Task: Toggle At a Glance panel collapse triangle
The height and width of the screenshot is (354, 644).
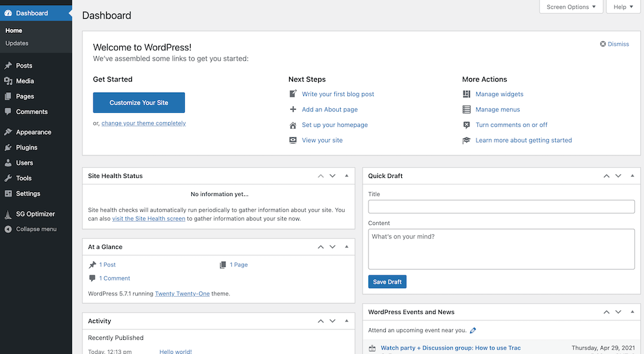Action: [346, 247]
